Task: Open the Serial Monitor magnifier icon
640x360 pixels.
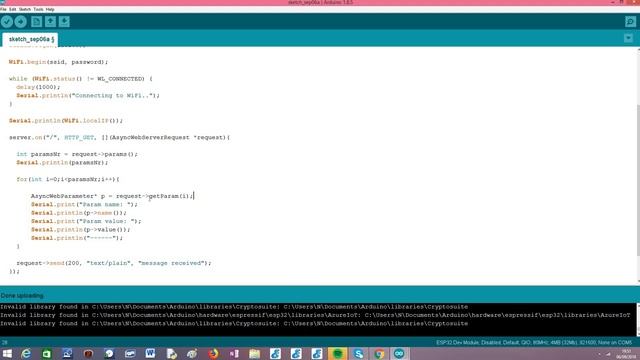Action: (630, 22)
